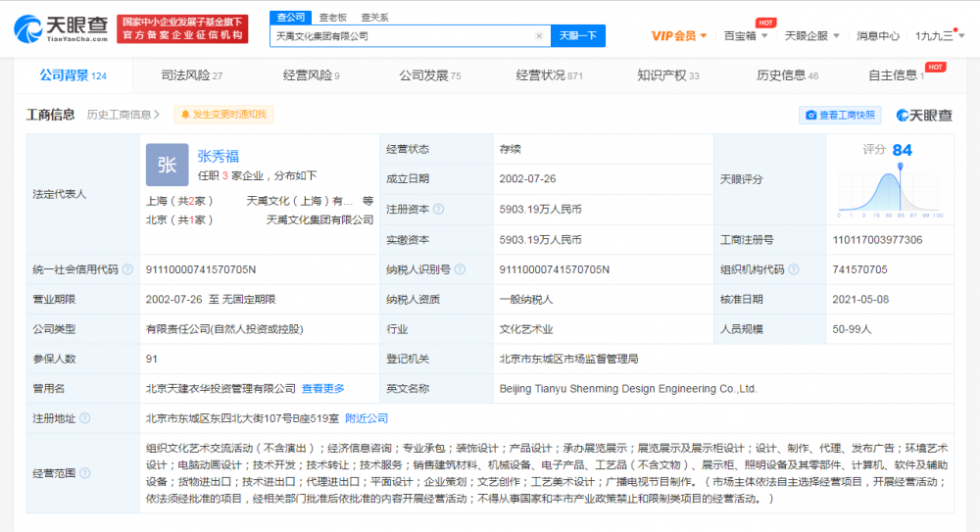Image resolution: width=980 pixels, height=532 pixels.
Task: Click the help icon beside 统一社会信用代码
Action: [x=126, y=269]
